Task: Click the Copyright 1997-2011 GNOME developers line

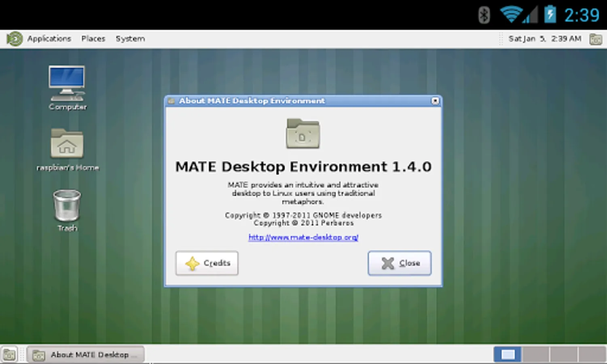Action: (x=303, y=215)
